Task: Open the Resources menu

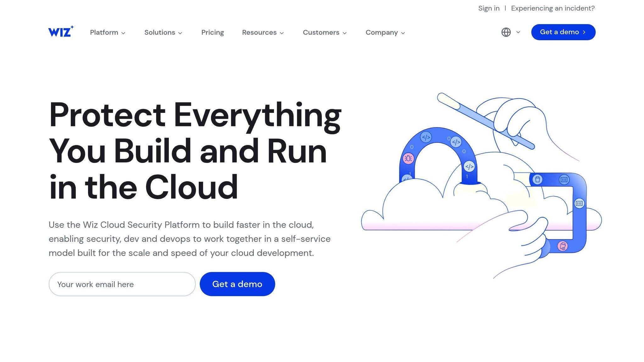Action: 263,32
